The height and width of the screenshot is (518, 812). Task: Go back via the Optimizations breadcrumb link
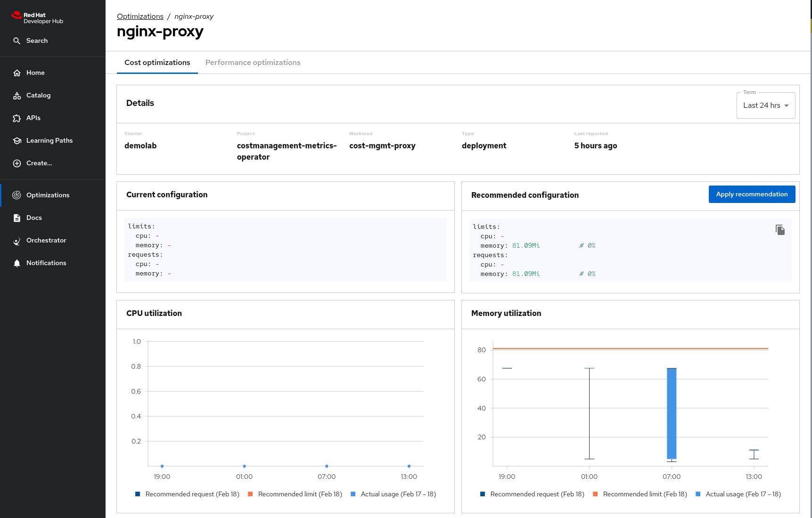coord(140,16)
